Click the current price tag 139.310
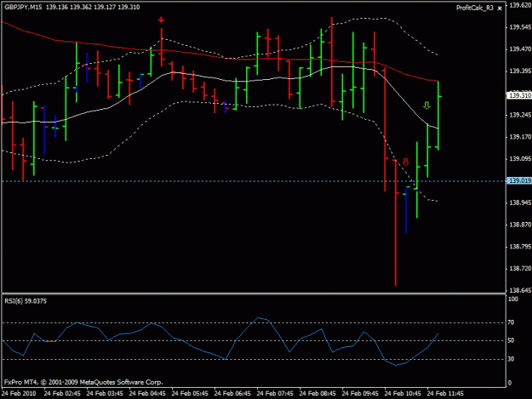Viewport: 532px width, 399px height. tap(519, 95)
